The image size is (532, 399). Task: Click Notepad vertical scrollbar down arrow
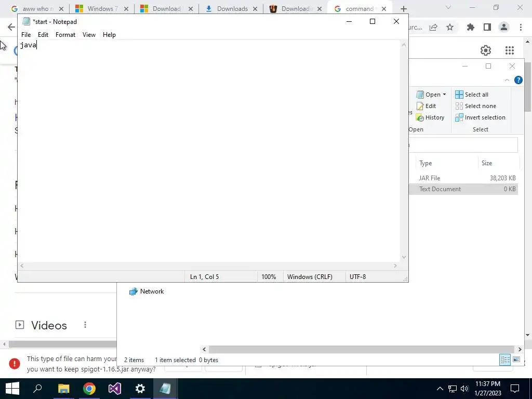[x=404, y=257]
